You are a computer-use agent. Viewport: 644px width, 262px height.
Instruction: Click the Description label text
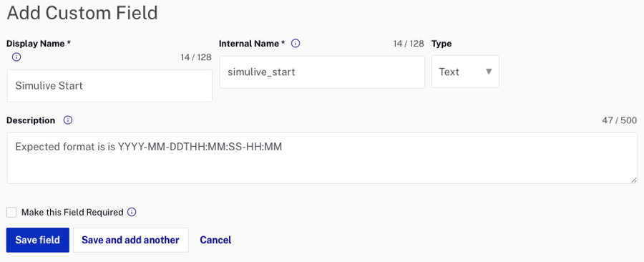(31, 120)
